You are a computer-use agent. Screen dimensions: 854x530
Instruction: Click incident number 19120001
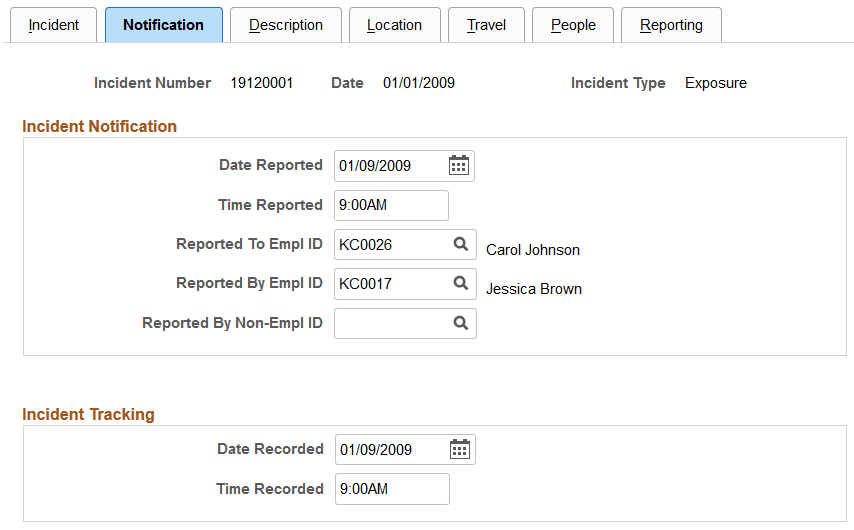tap(261, 83)
